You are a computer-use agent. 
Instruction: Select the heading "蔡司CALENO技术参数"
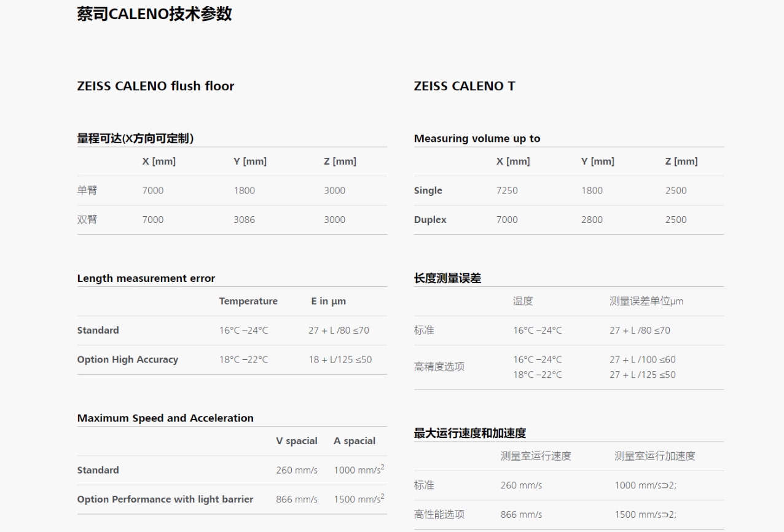[154, 14]
